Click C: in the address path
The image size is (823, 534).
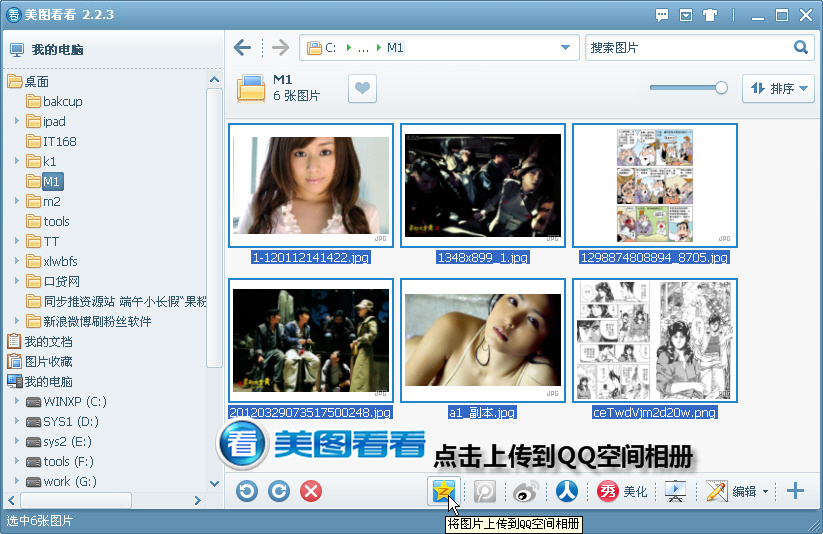[x=330, y=48]
